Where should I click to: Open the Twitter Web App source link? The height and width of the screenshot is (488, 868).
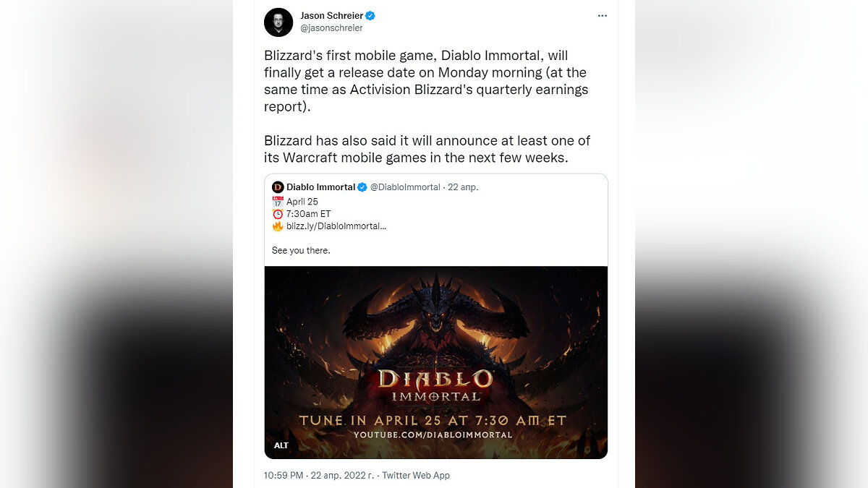click(416, 475)
